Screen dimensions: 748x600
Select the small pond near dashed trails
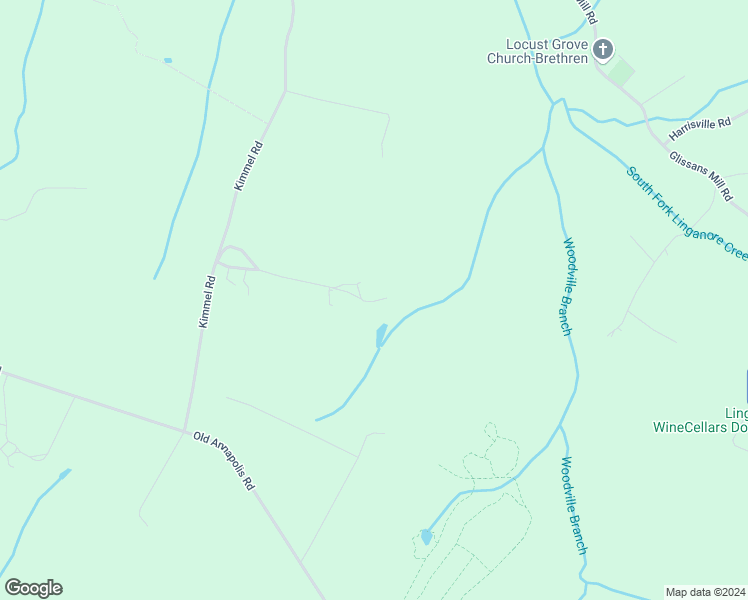pyautogui.click(x=426, y=537)
